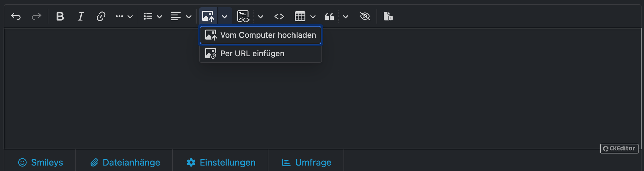This screenshot has height=171, width=644.
Task: Click the image upload toolbar icon
Action: (208, 16)
